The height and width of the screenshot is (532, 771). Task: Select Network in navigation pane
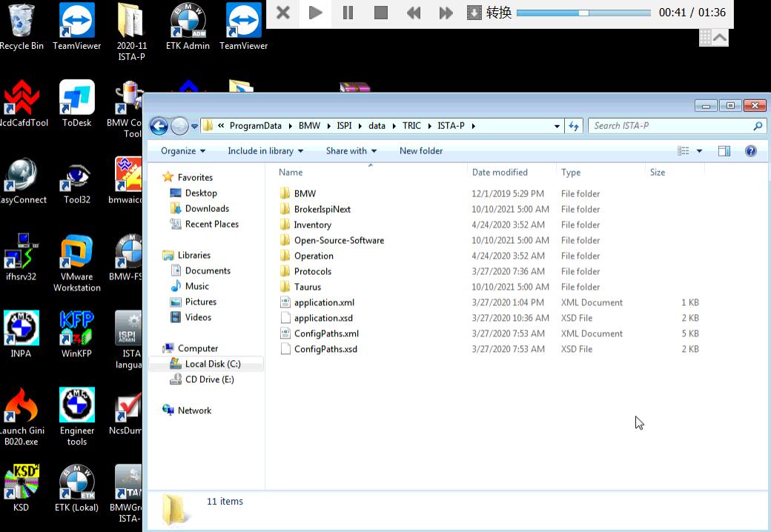pos(187,410)
